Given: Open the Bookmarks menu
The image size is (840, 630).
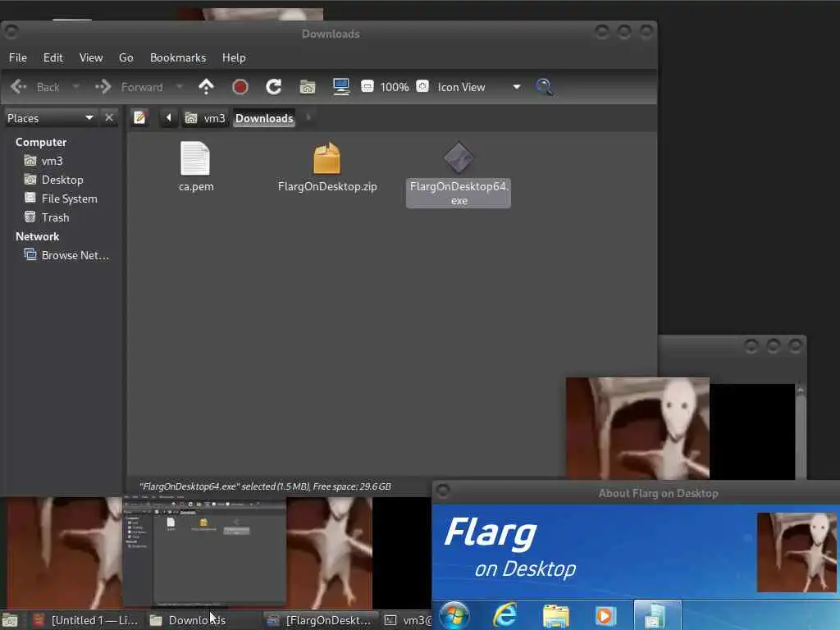Looking at the screenshot, I should (178, 57).
